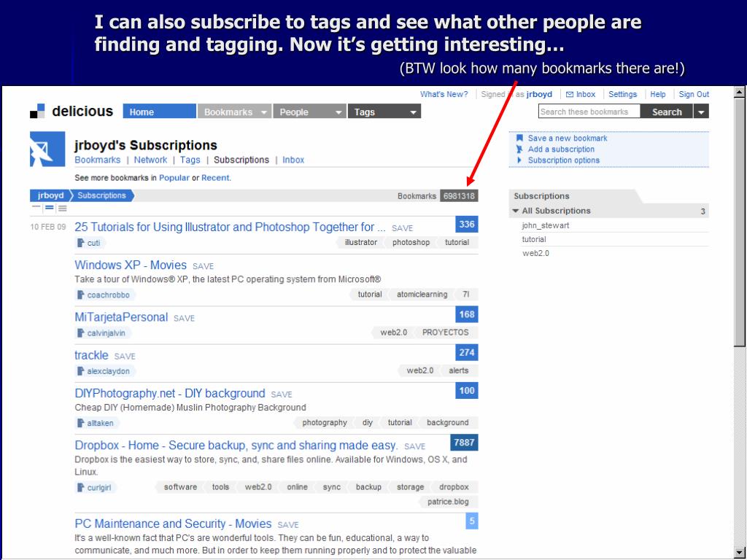Screen dimensions: 747x560
Task: Open jrboyd's Bookmarks sub-link
Action: (x=98, y=160)
